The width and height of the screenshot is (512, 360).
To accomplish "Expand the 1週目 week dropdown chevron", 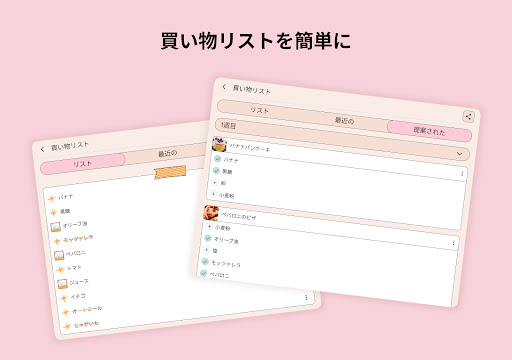I will click(459, 154).
